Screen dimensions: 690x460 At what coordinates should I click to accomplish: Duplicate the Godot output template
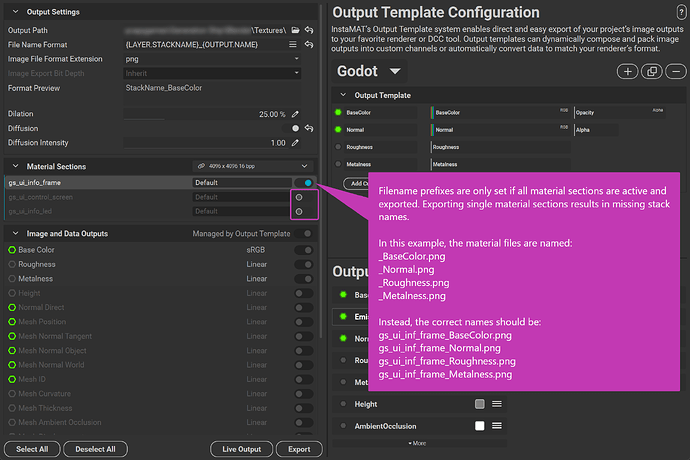(652, 71)
